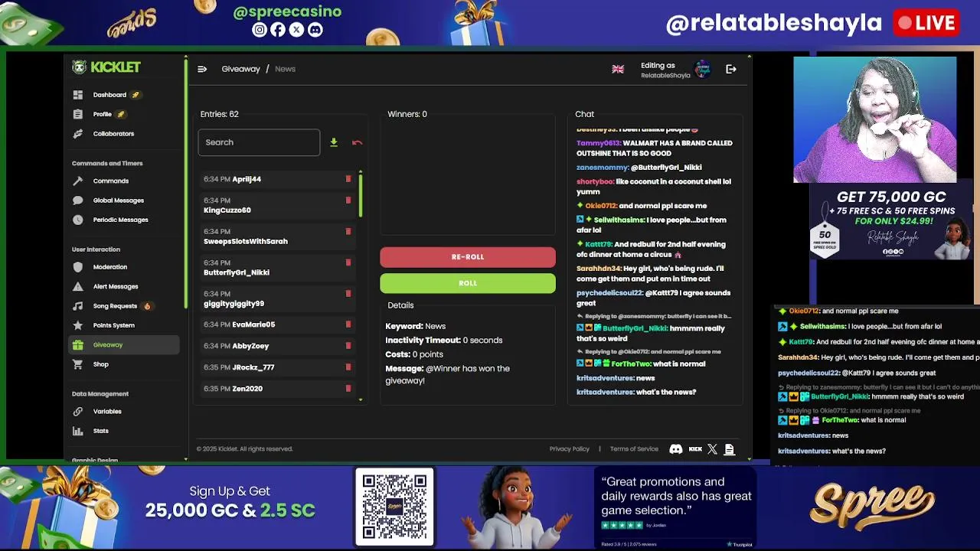Click the 'Winners: 0' label

(407, 114)
